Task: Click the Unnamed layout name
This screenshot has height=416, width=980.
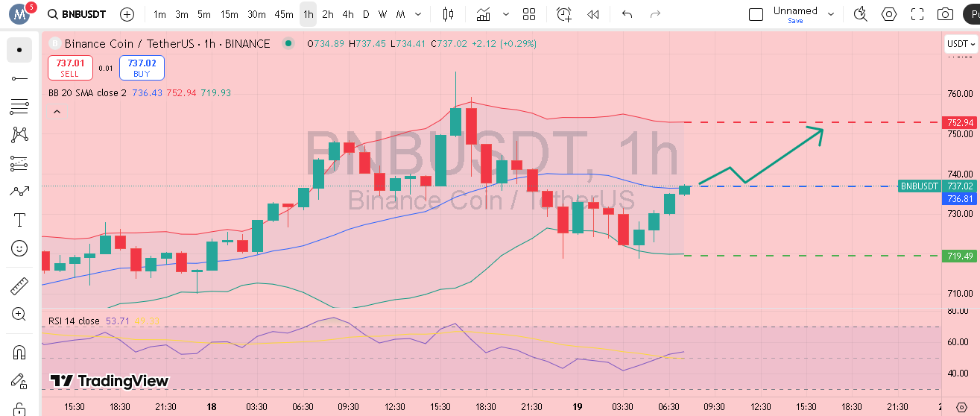Action: pos(795,10)
